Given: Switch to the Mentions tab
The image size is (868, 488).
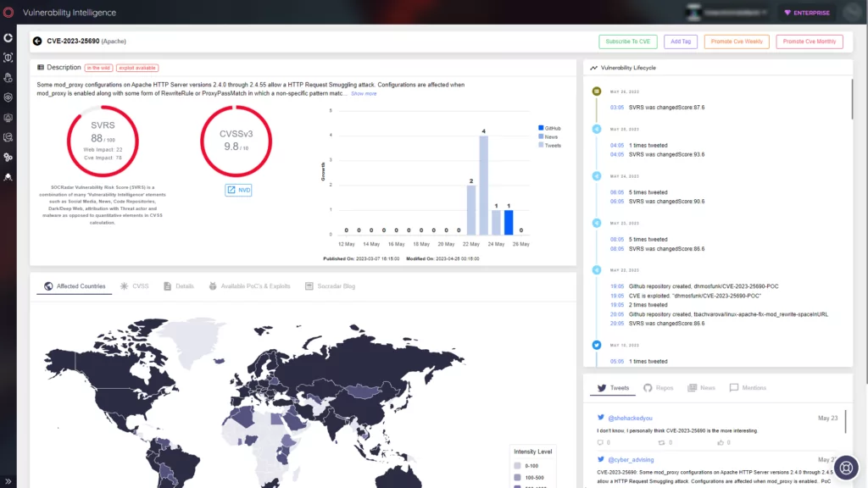Looking at the screenshot, I should click(x=748, y=388).
